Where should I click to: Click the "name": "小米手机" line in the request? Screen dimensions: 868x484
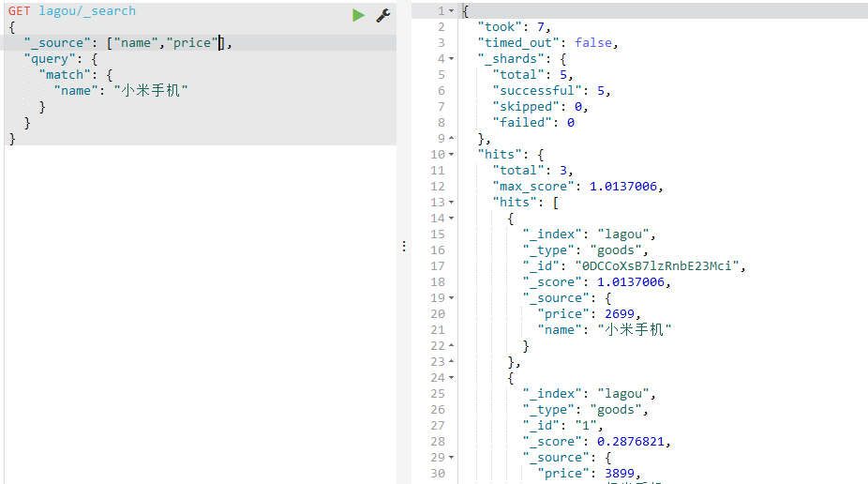tap(121, 90)
